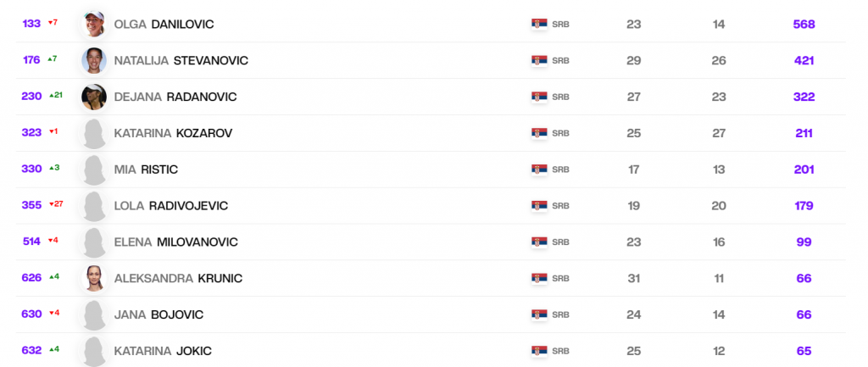Select the Katarina Kozarov name link

173,133
